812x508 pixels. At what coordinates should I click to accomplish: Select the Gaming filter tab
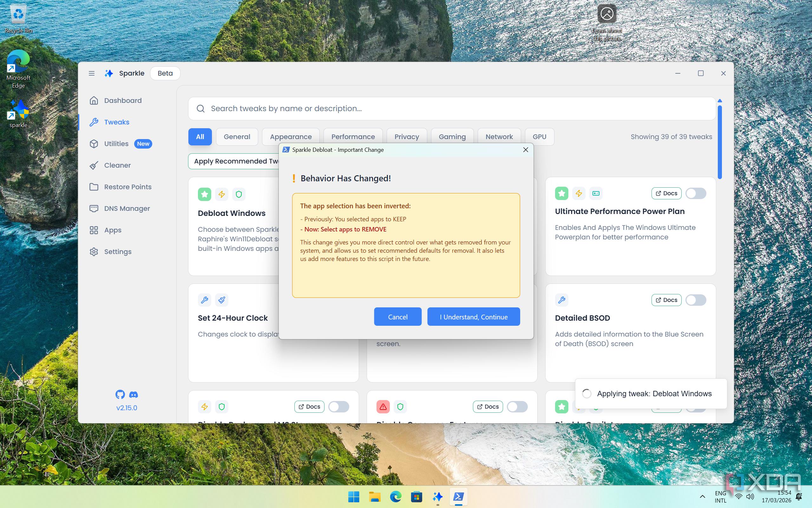452,137
